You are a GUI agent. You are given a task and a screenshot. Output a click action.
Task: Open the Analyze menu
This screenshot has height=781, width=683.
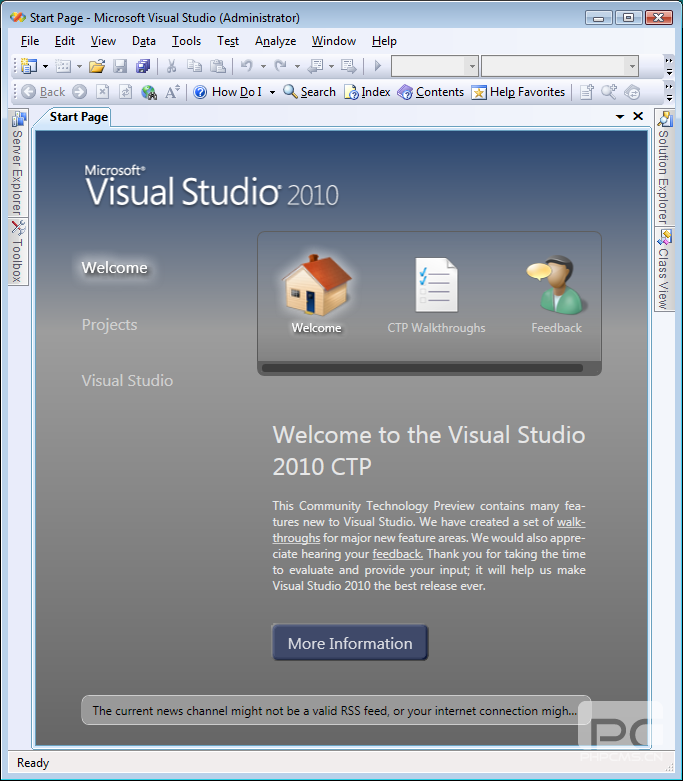point(275,41)
